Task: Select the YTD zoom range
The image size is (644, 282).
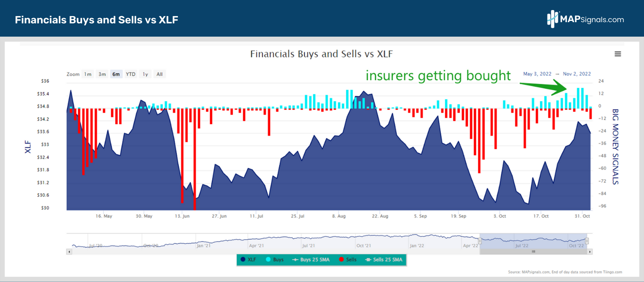Action: click(x=131, y=74)
